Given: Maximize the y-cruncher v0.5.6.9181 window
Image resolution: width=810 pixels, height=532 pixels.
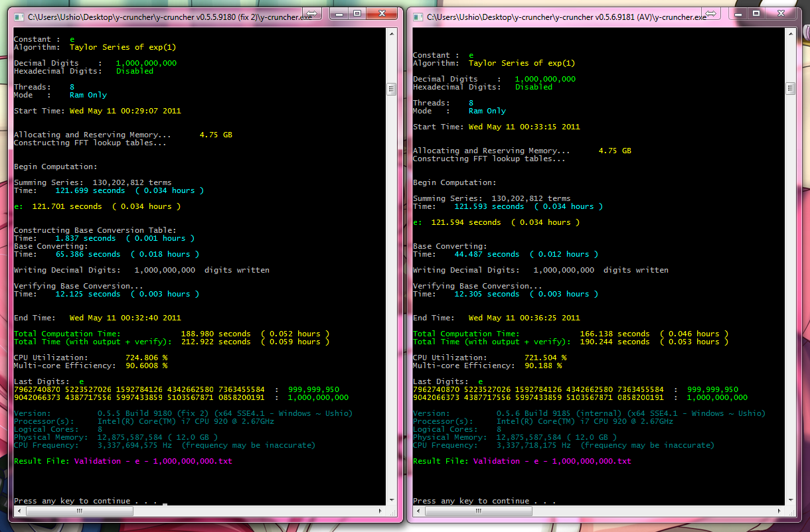Looking at the screenshot, I should tap(756, 13).
